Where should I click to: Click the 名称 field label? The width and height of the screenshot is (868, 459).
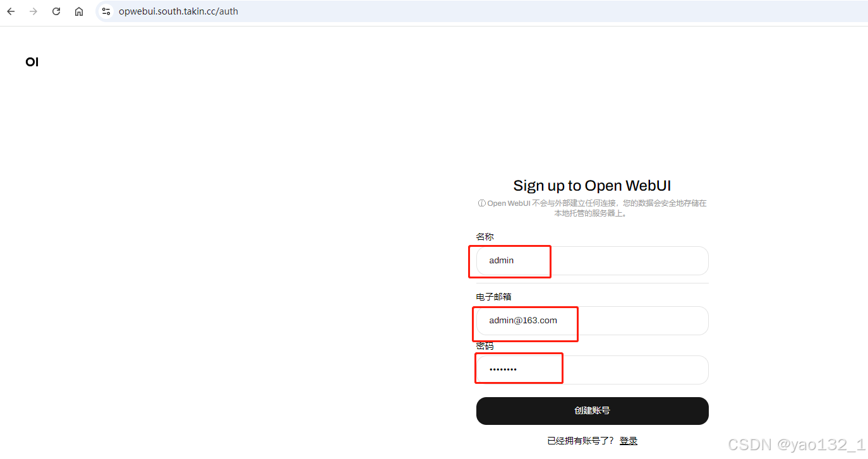[485, 237]
